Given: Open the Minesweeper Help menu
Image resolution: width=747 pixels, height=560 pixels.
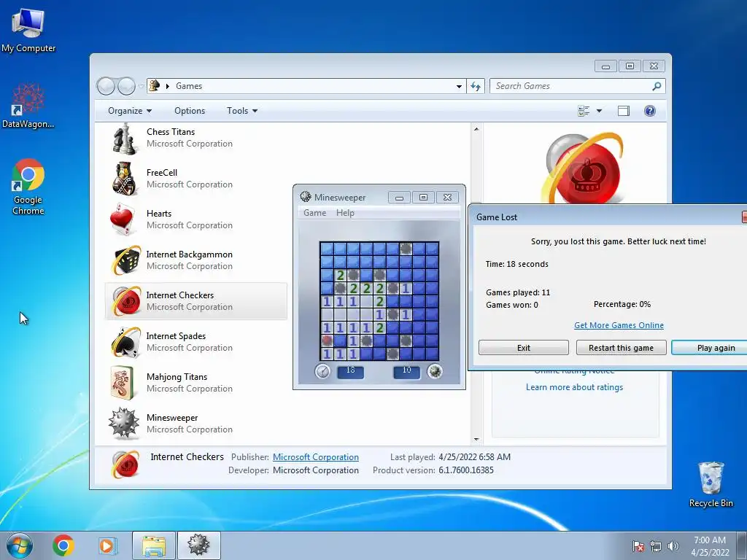Looking at the screenshot, I should 345,213.
